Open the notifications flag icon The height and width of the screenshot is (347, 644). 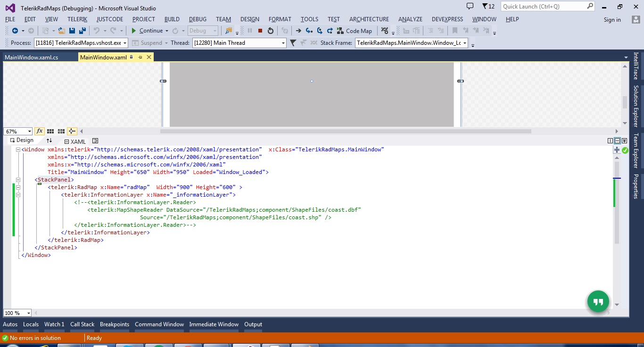(485, 7)
